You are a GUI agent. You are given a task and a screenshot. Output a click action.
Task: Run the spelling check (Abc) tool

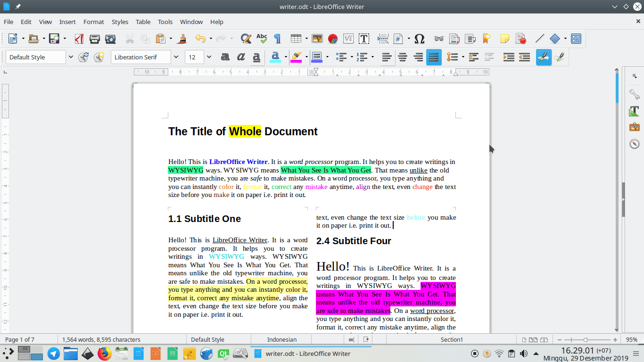262,39
